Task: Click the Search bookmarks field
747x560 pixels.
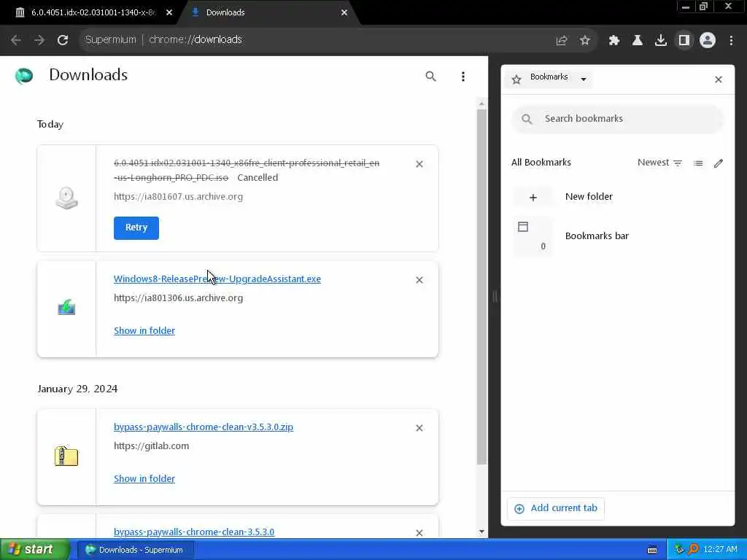Action: [x=617, y=119]
